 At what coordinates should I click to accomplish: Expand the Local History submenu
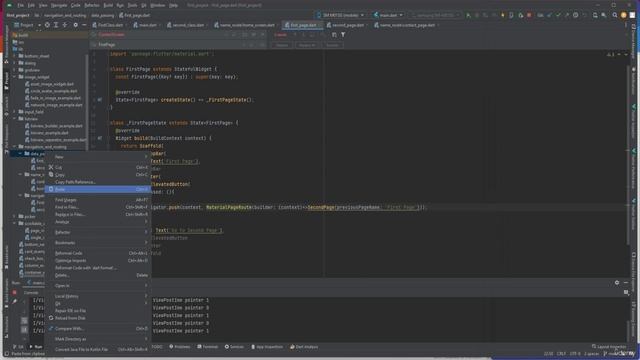[98, 296]
